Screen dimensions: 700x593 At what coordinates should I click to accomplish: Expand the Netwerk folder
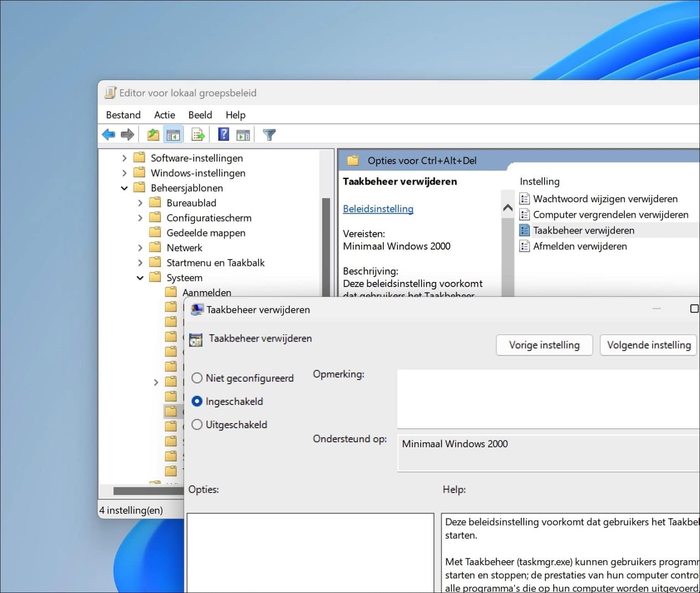140,247
